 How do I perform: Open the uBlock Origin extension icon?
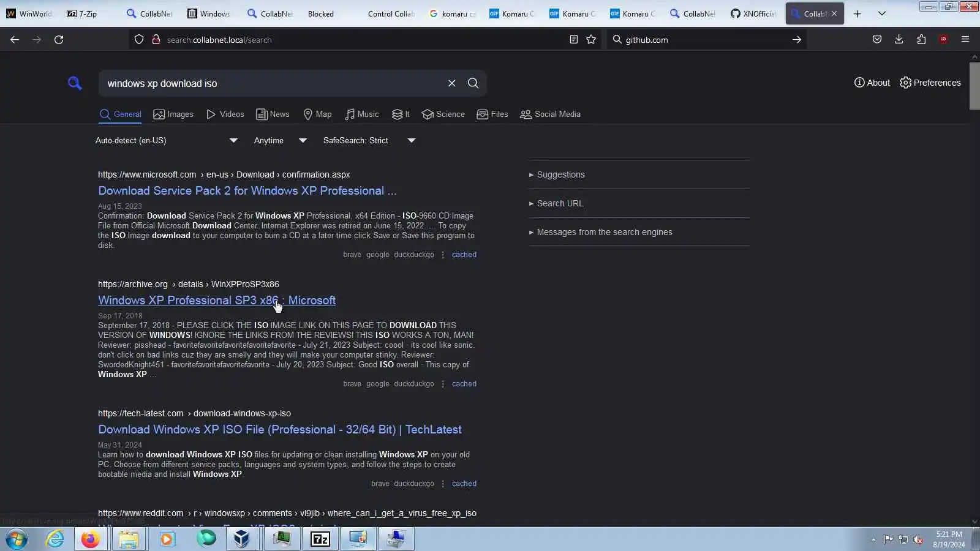coord(943,40)
